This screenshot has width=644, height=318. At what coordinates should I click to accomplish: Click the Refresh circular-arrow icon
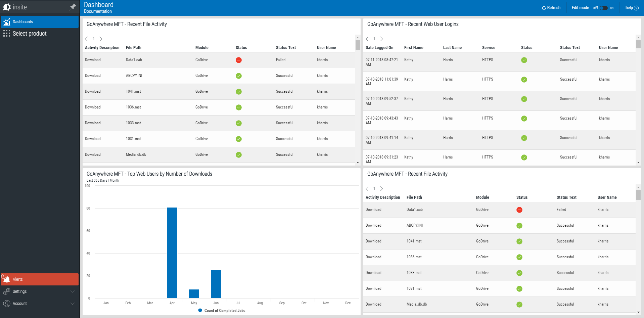[x=544, y=7]
